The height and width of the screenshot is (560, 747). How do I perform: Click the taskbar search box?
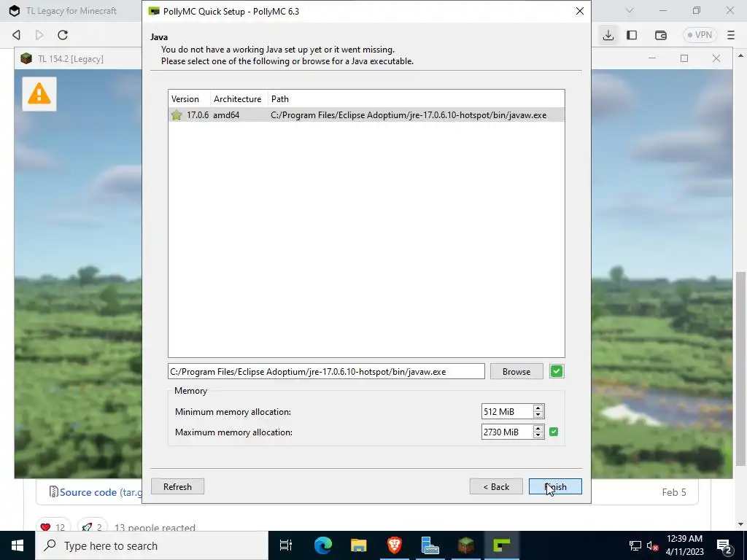pyautogui.click(x=152, y=545)
